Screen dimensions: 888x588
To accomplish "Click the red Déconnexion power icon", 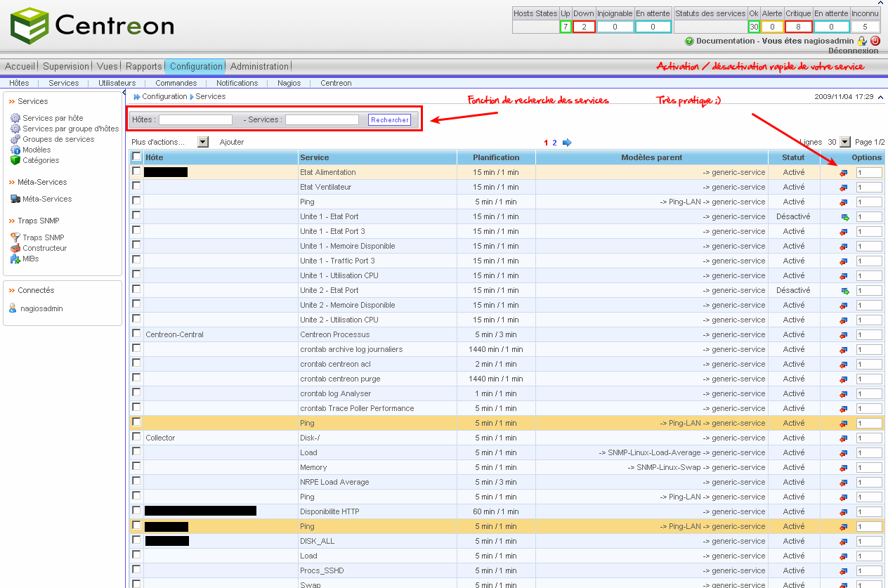I will [875, 41].
